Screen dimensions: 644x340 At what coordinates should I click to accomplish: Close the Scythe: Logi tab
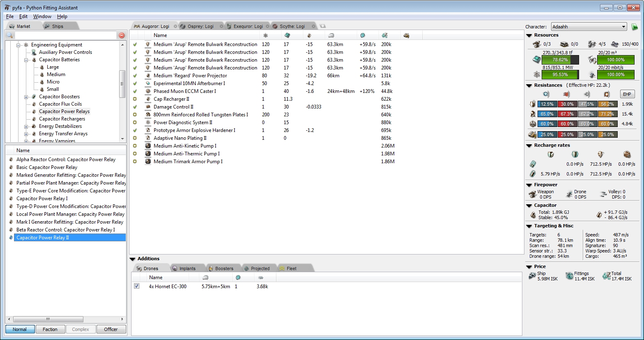click(314, 26)
